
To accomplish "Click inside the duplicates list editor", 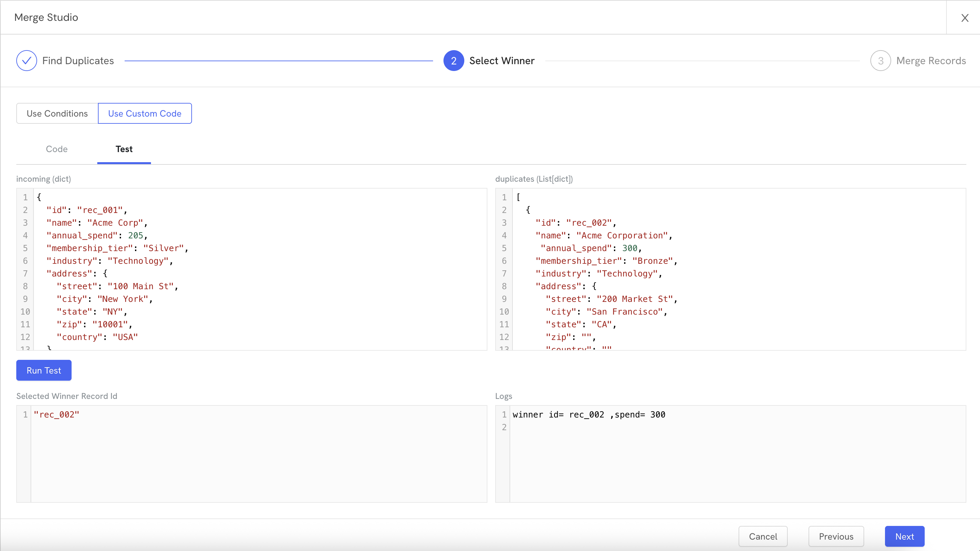I will click(730, 269).
